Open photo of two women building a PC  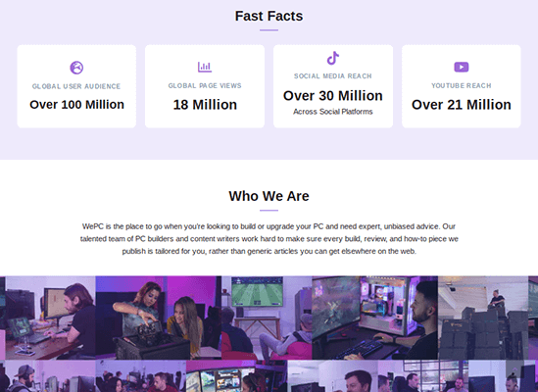[x=159, y=318]
